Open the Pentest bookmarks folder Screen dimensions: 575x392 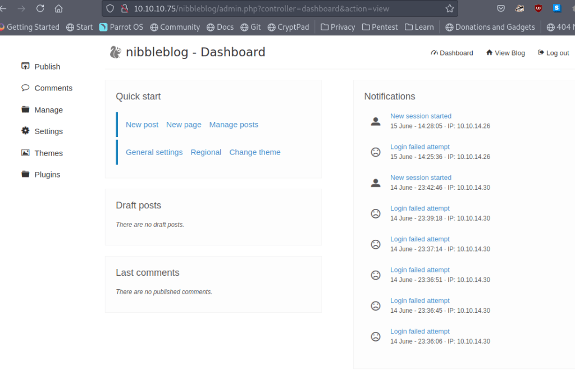coord(380,27)
